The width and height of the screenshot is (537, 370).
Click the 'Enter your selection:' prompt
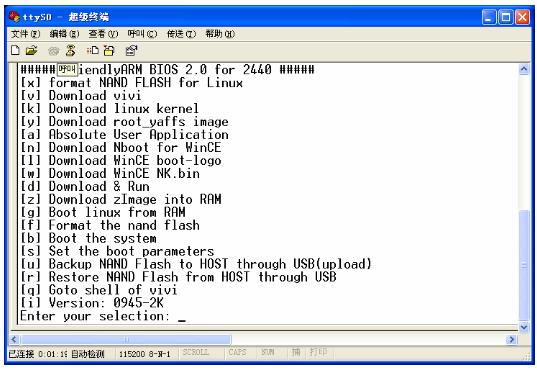click(95, 316)
